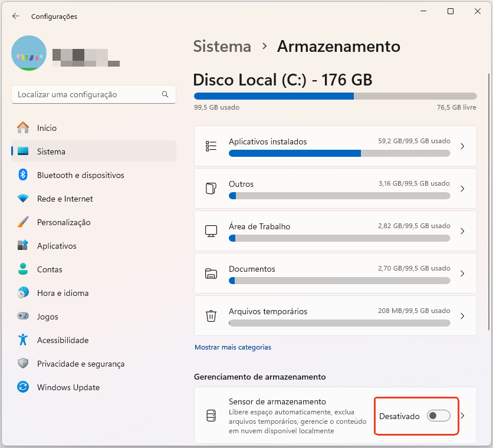Select the Rede e Internet sidebar icon

click(x=22, y=199)
